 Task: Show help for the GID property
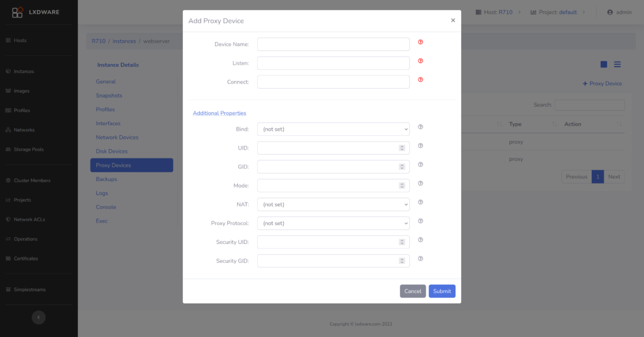[420, 165]
